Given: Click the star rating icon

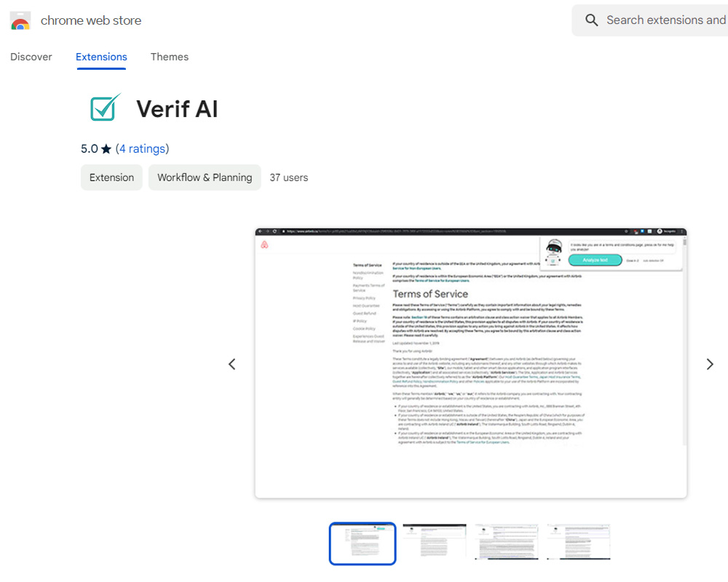Looking at the screenshot, I should (x=106, y=149).
